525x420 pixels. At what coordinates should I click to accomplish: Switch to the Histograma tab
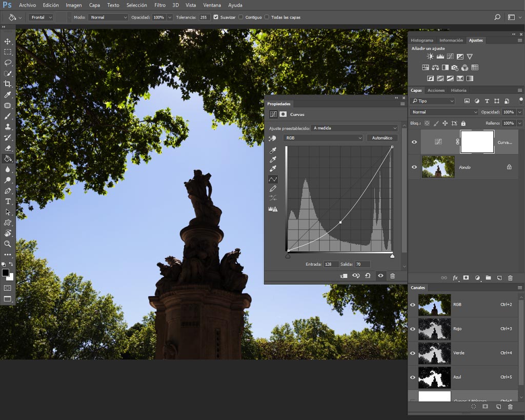[422, 40]
